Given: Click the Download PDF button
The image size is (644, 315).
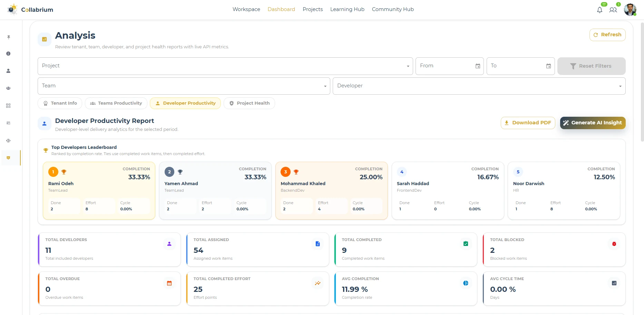Looking at the screenshot, I should pyautogui.click(x=528, y=123).
